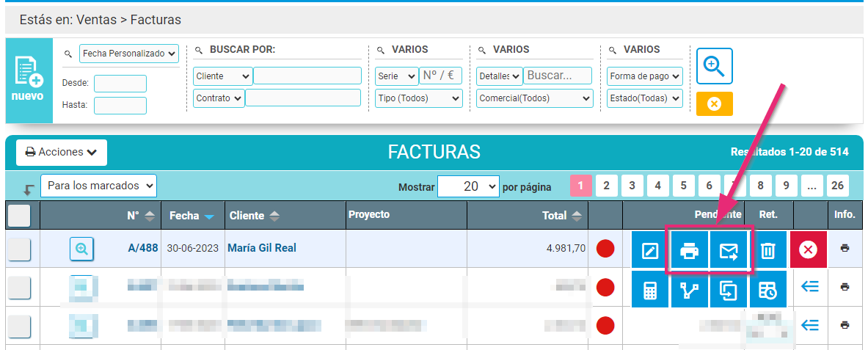The width and height of the screenshot is (868, 350).
Task: Go to page 8 of results
Action: (x=761, y=186)
